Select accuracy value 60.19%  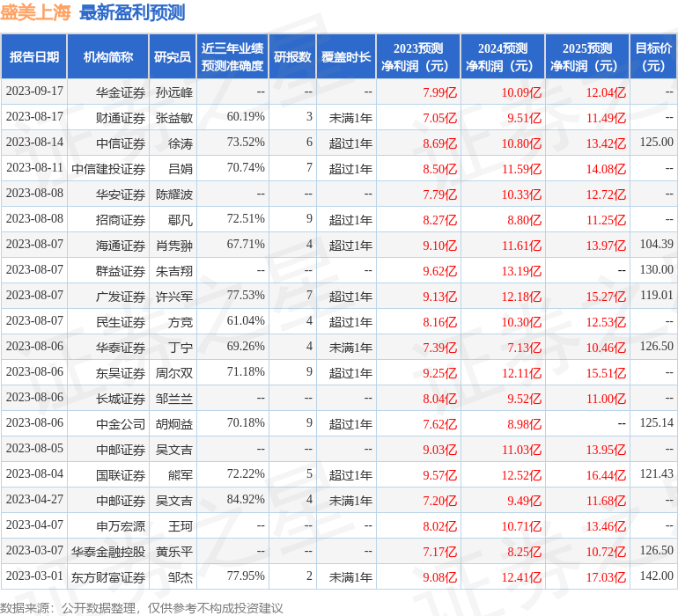[246, 117]
